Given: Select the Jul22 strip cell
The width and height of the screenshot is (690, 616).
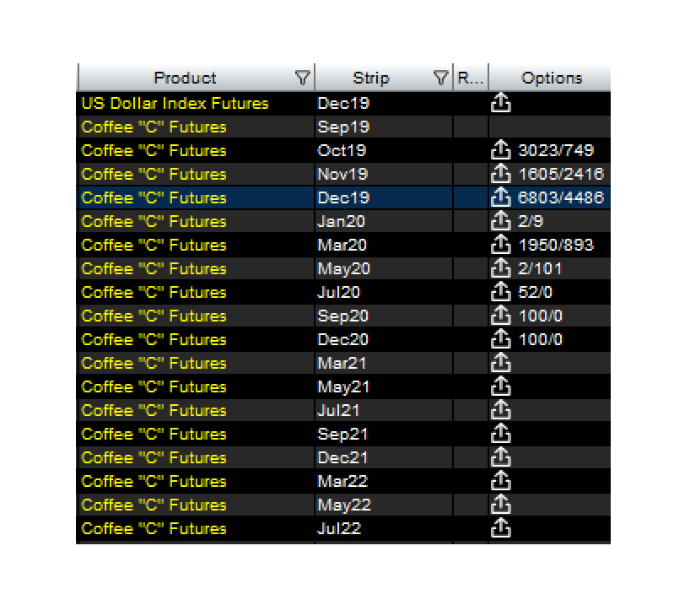Looking at the screenshot, I should point(383,529).
